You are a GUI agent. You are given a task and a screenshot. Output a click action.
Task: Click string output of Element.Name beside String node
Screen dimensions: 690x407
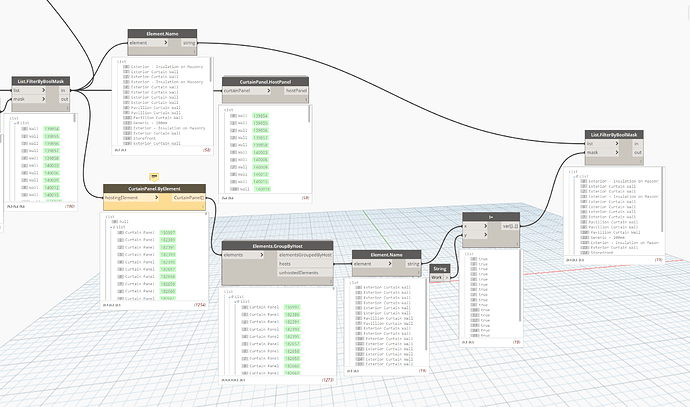coord(413,264)
